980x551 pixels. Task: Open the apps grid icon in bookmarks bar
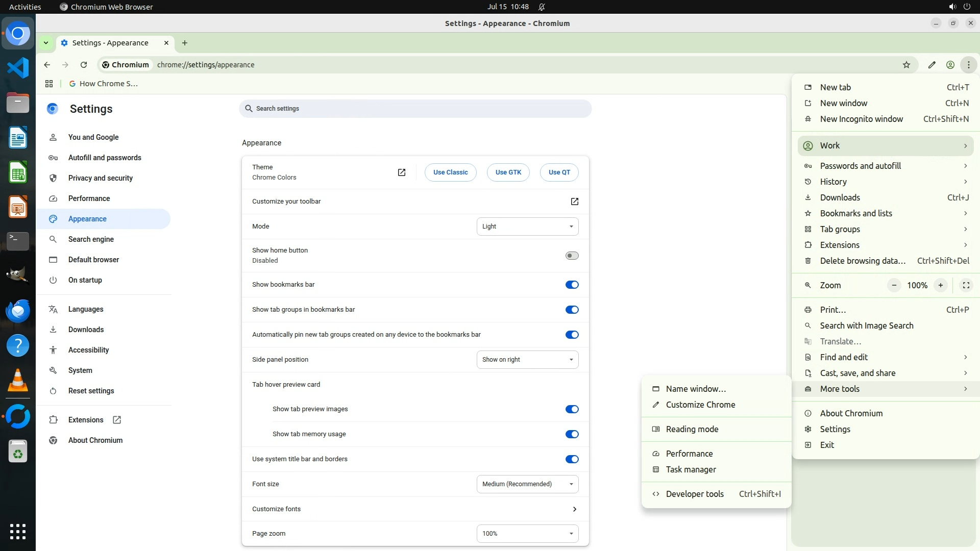pos(49,84)
